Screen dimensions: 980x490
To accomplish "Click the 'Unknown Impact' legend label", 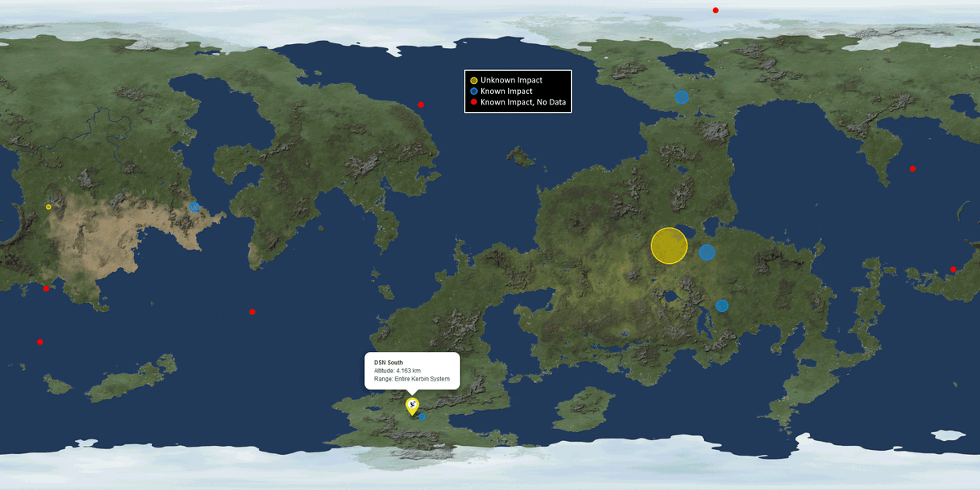I will [x=511, y=80].
